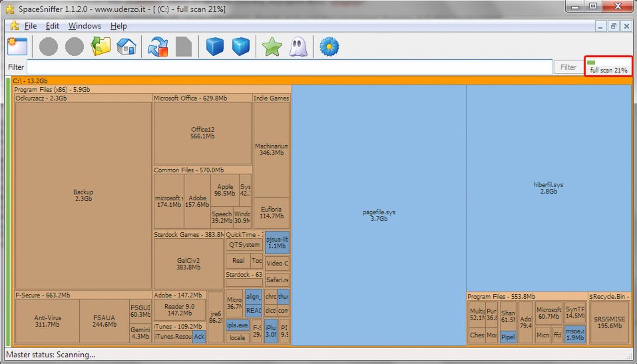The height and width of the screenshot is (364, 637).
Task: Click the SynTP 14.5Mb tile
Action: point(575,312)
